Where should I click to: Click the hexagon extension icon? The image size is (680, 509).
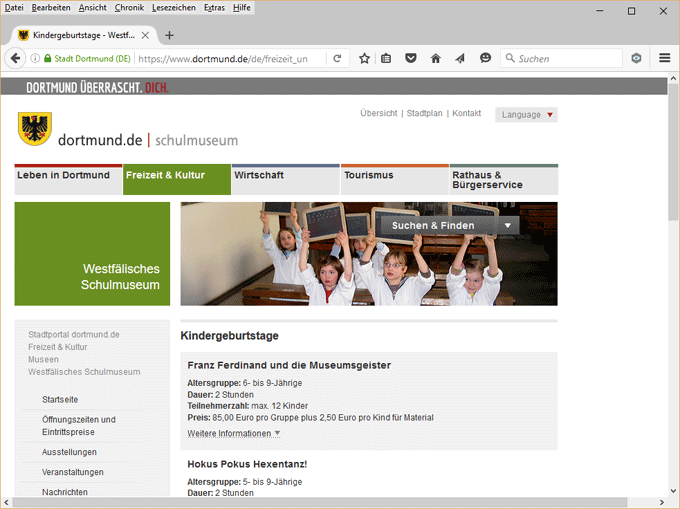click(636, 58)
